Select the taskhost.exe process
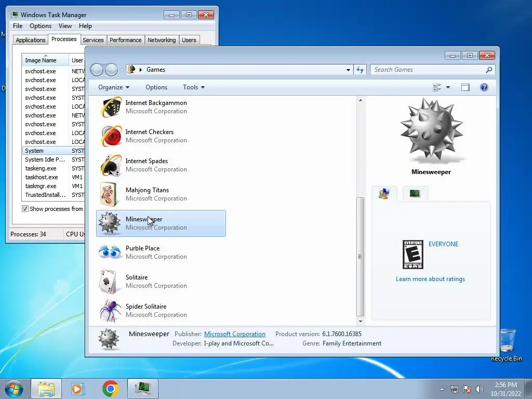 coord(54,177)
